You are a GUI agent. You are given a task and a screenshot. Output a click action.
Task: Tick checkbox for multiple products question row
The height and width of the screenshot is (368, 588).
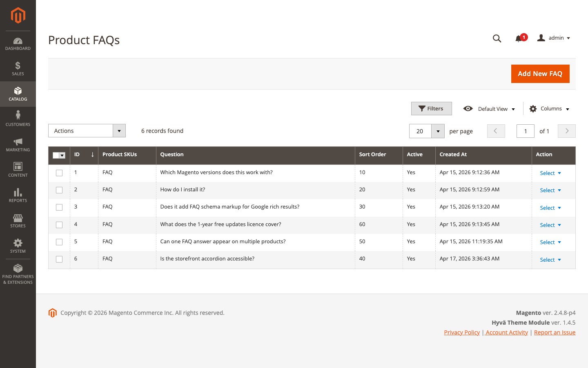click(59, 242)
